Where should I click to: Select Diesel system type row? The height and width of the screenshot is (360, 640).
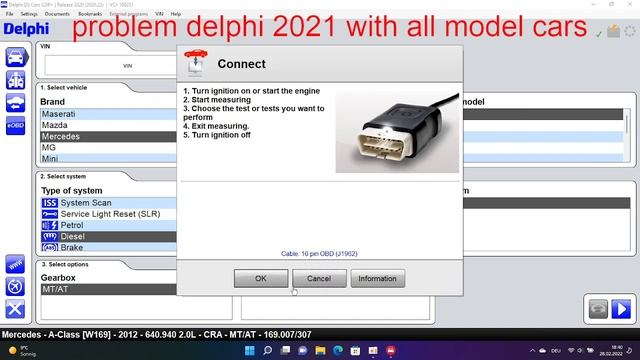pos(109,236)
